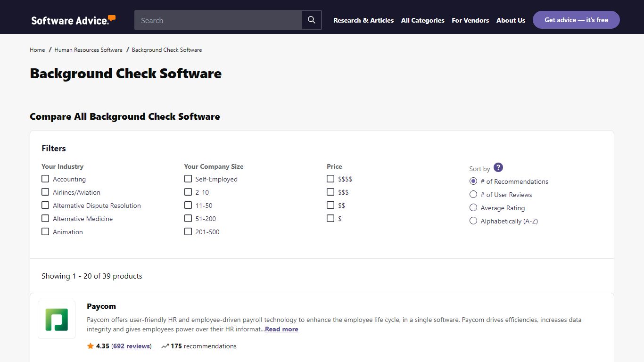
Task: Click the Paycom recommendations trend arrow icon
Action: pyautogui.click(x=165, y=346)
